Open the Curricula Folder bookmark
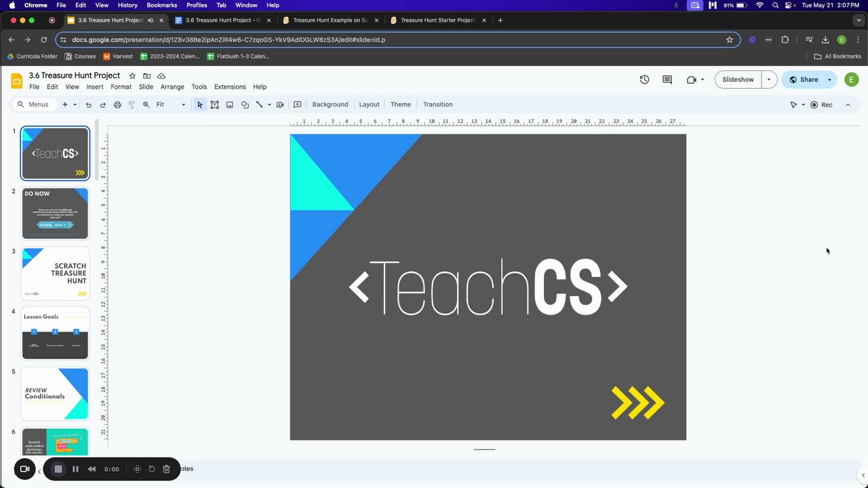Viewport: 868px width, 488px height. (x=32, y=56)
